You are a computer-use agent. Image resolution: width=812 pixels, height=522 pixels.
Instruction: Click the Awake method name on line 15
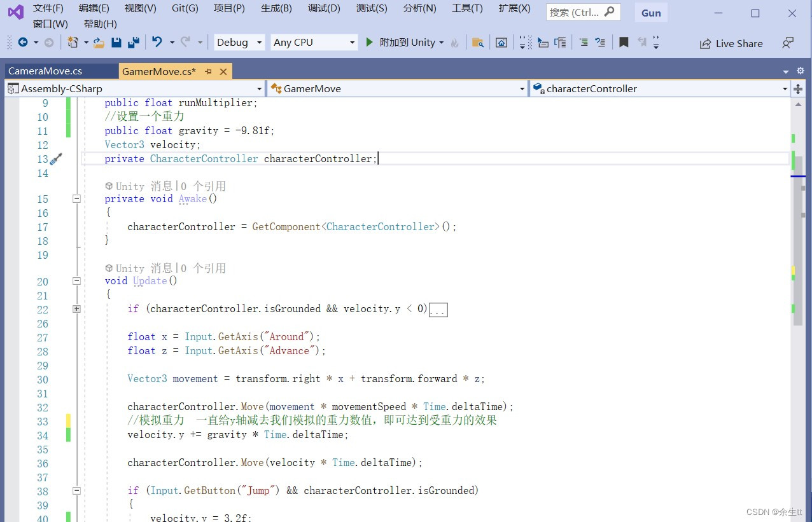(x=193, y=199)
